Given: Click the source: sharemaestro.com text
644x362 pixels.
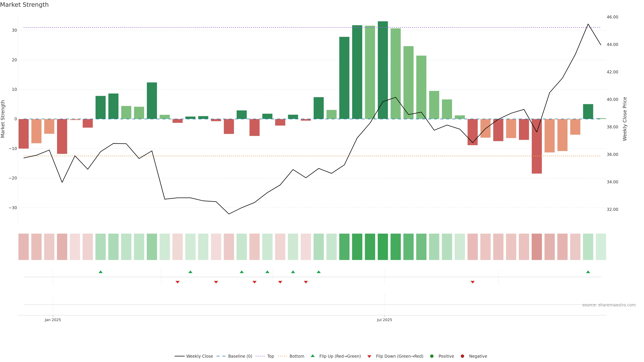Looking at the screenshot, I should click(x=609, y=305).
